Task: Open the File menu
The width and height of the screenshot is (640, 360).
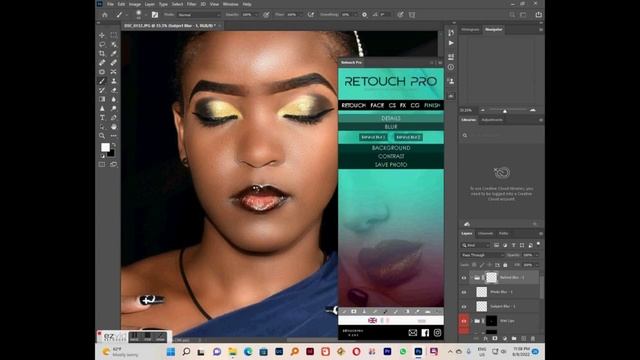Action: click(110, 4)
